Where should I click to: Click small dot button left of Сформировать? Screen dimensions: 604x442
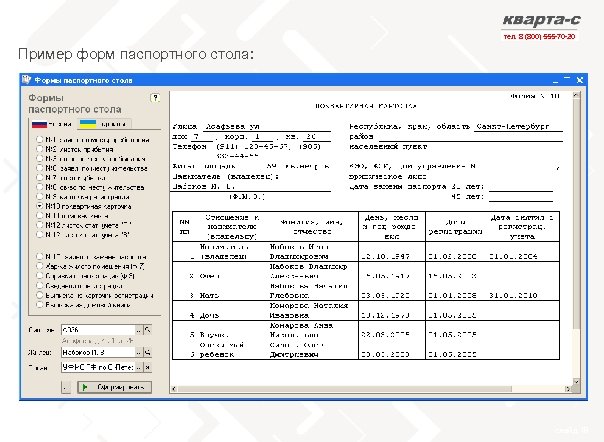pos(66,387)
